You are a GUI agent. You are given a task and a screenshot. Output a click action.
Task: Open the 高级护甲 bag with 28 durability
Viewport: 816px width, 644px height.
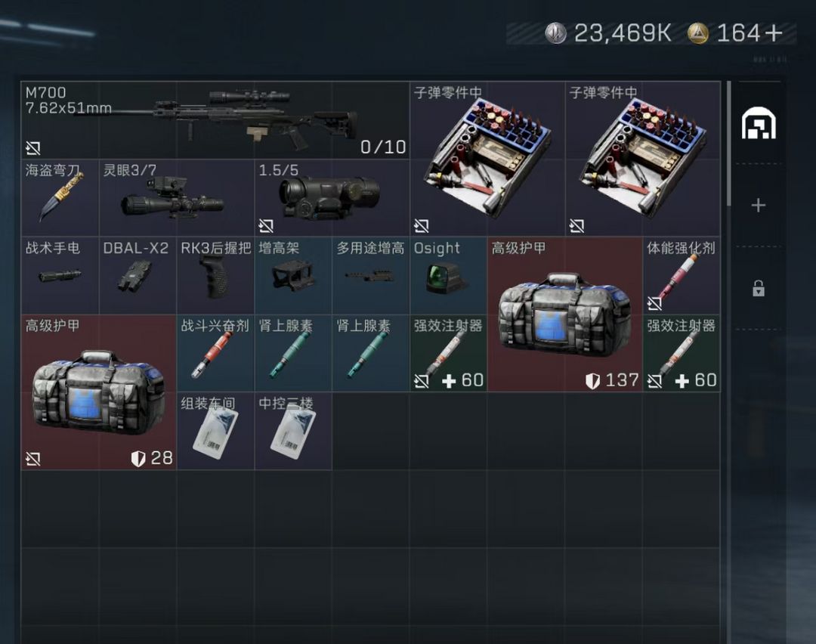click(x=99, y=392)
